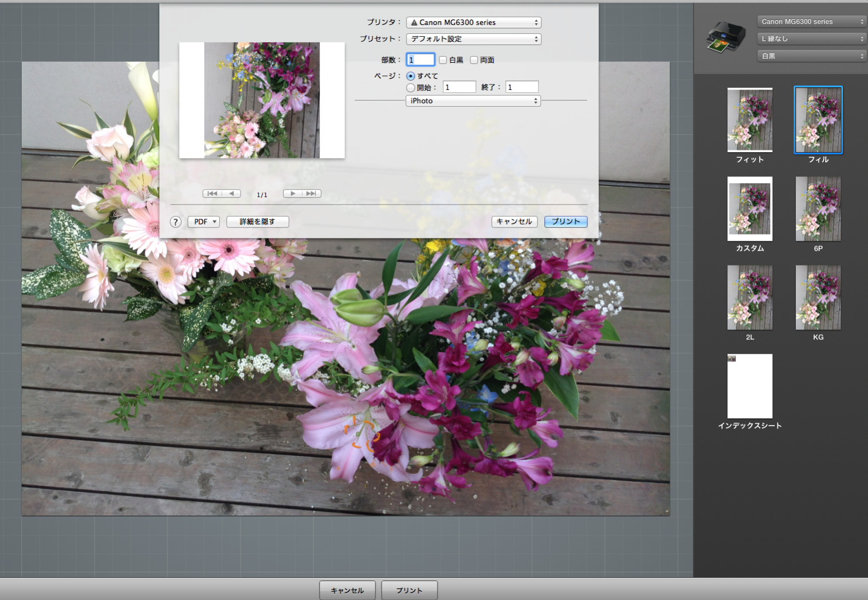
Task: Select the 開始 page range radio button
Action: click(411, 88)
